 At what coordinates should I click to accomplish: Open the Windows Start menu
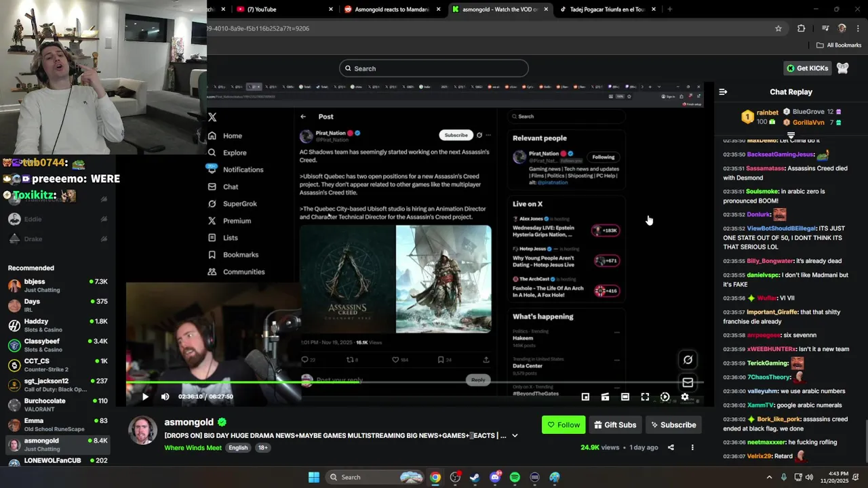click(314, 477)
